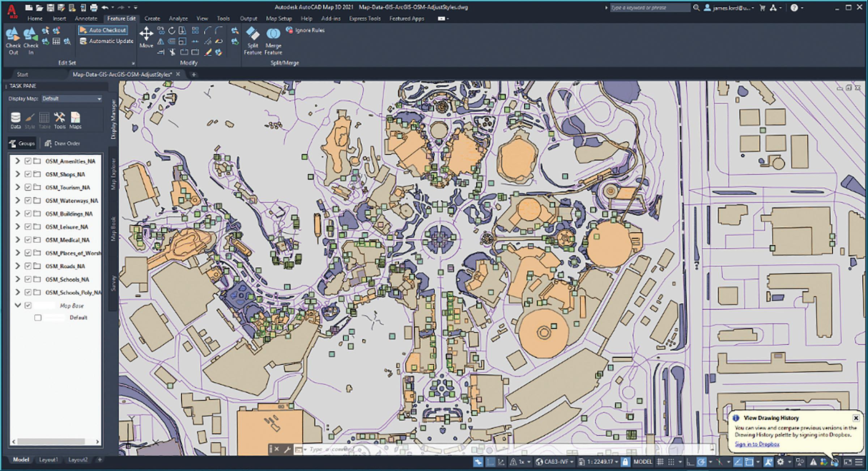The image size is (868, 471).
Task: Expand the OSM_Medical_NA layer group
Action: (17, 240)
